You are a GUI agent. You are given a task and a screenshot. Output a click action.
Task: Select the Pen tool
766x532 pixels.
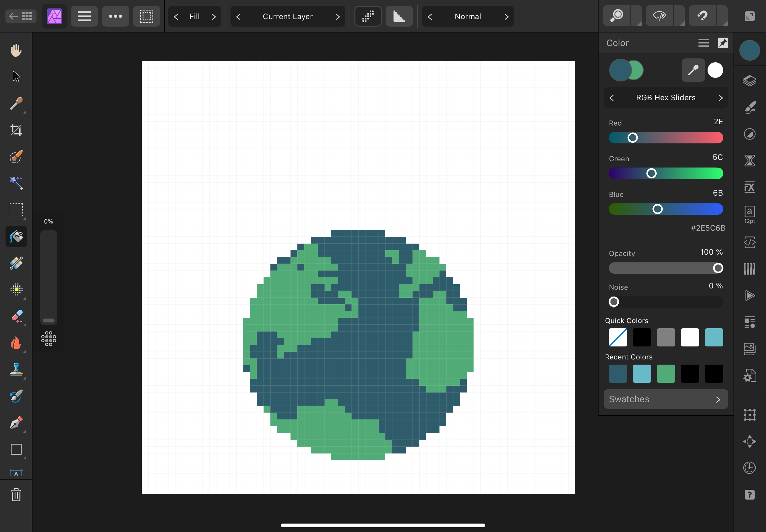(16, 423)
